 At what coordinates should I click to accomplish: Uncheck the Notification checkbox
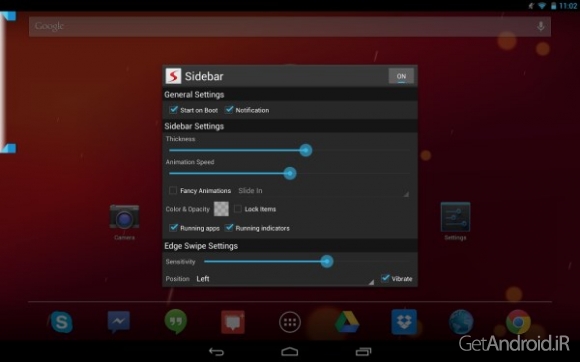point(229,110)
